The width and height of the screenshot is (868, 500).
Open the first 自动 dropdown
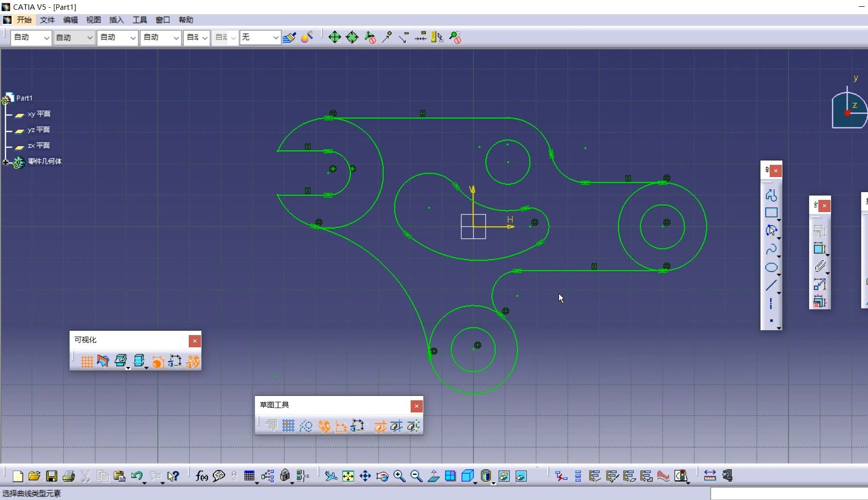click(31, 37)
